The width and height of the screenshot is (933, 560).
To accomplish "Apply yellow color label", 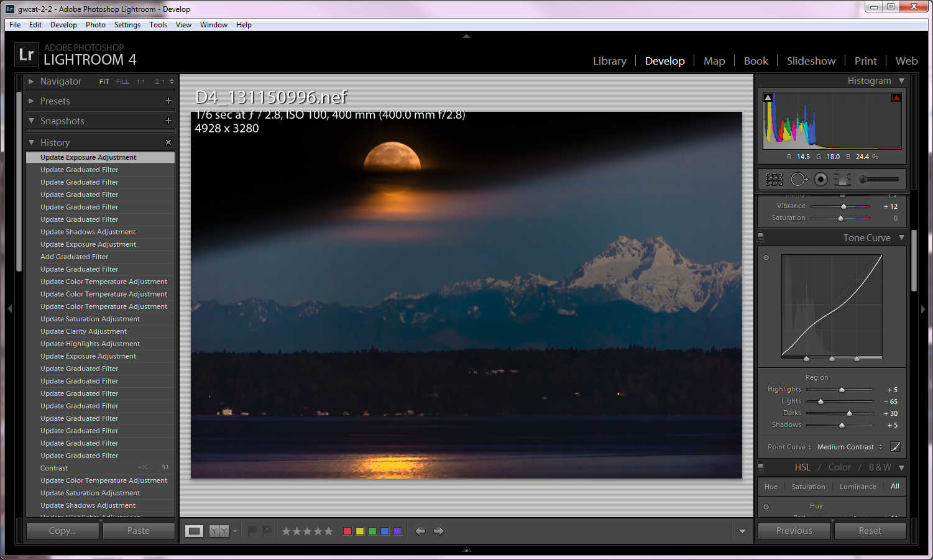I will click(x=360, y=531).
